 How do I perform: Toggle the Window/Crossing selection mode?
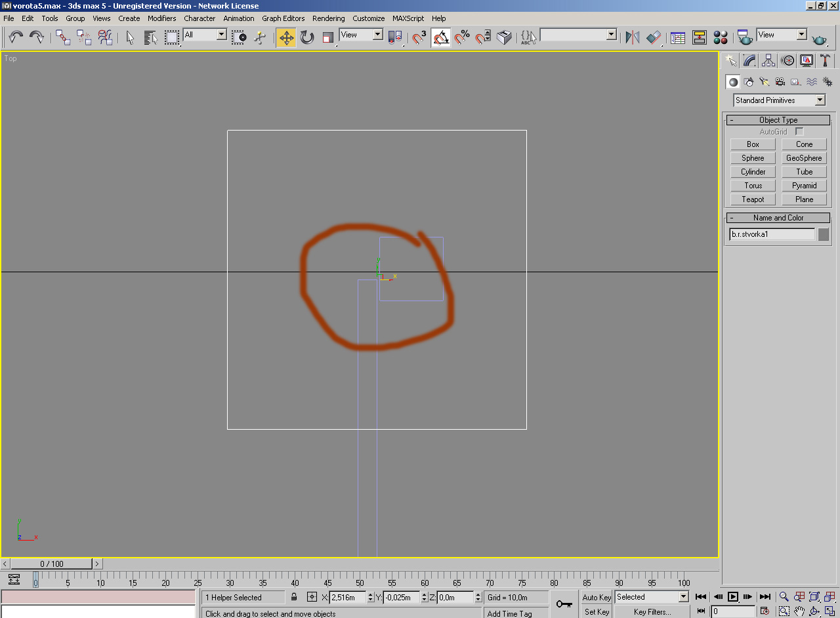click(x=240, y=37)
